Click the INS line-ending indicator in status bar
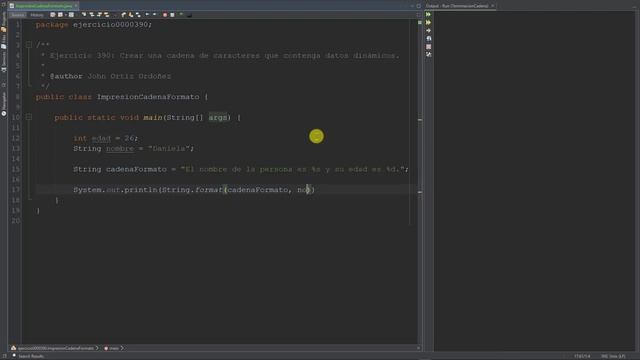640x360 pixels. [613, 356]
